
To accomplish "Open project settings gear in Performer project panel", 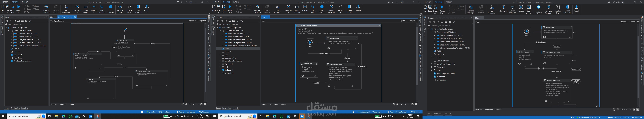I will coord(450,22).
